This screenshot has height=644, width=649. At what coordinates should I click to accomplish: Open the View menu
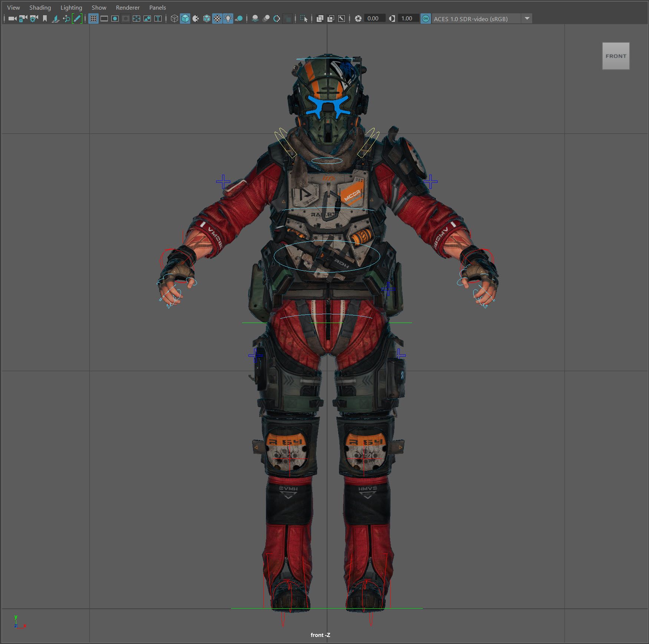(x=13, y=7)
